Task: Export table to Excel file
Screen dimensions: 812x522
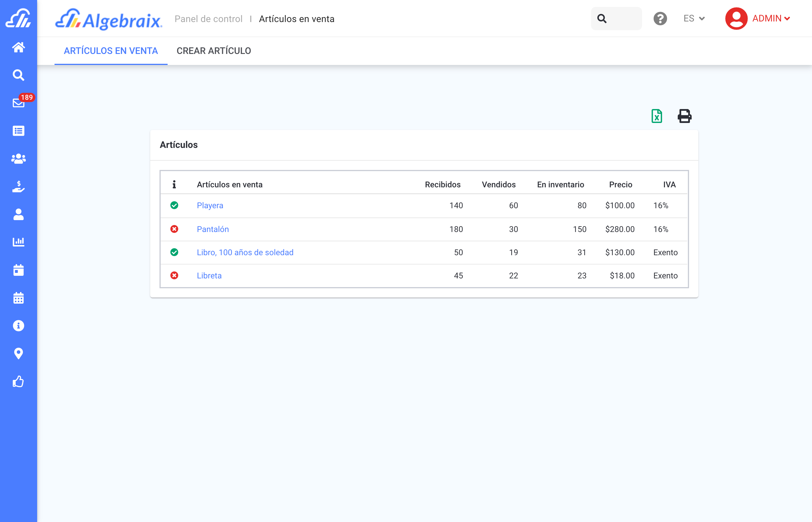Action: pyautogui.click(x=657, y=116)
